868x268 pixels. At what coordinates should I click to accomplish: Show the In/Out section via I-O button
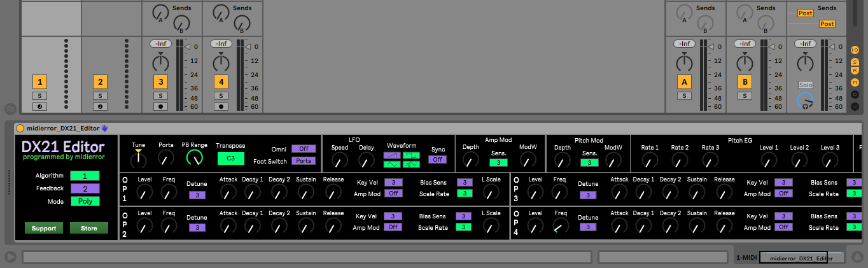855,50
